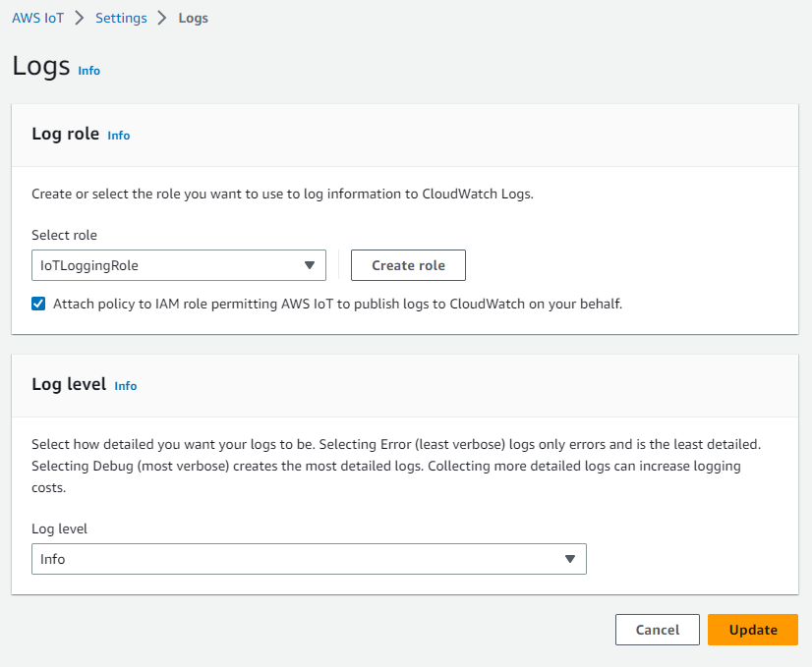Open Info link beside the Logs title
The height and width of the screenshot is (667, 812).
89,71
